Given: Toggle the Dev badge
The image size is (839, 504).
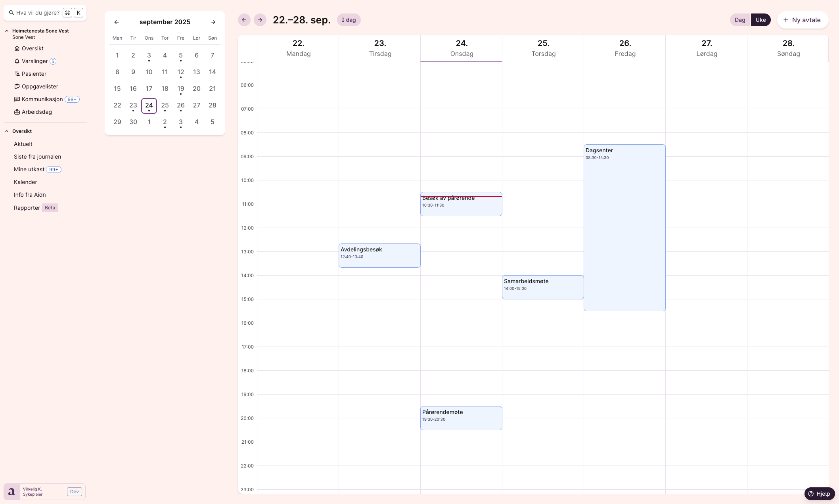Looking at the screenshot, I should (x=75, y=492).
